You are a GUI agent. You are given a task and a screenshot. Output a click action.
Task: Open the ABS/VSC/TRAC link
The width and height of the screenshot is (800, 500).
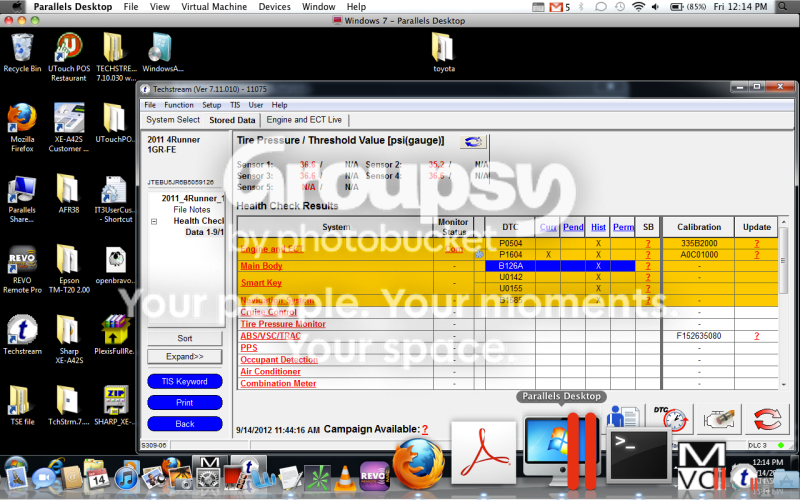(x=270, y=336)
